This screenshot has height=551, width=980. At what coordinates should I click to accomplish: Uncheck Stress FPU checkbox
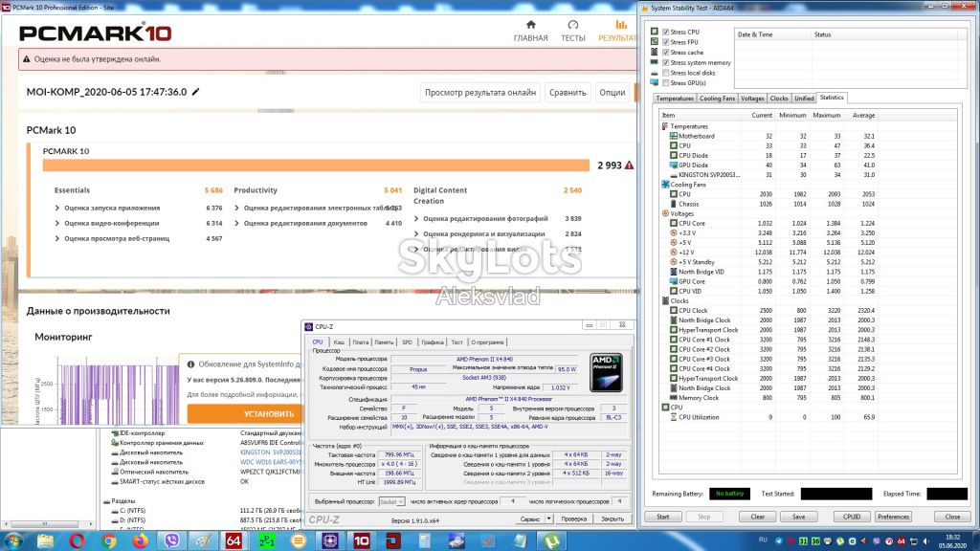[666, 42]
